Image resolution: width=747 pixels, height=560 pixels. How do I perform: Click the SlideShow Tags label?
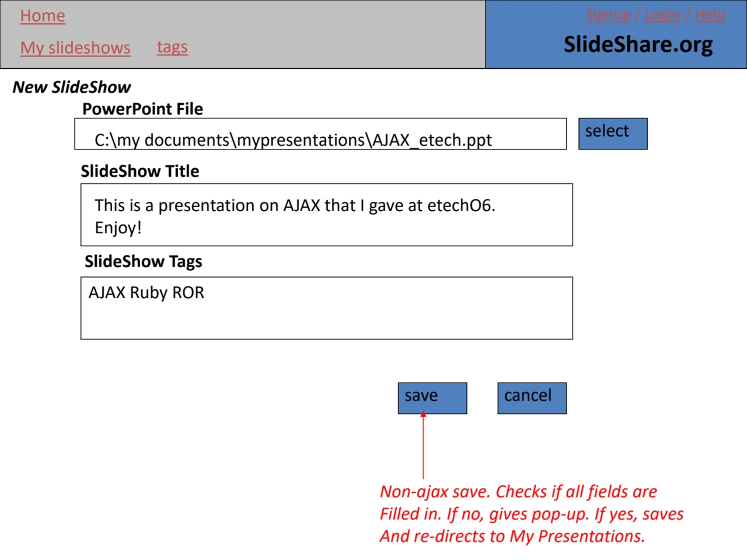pyautogui.click(x=144, y=261)
